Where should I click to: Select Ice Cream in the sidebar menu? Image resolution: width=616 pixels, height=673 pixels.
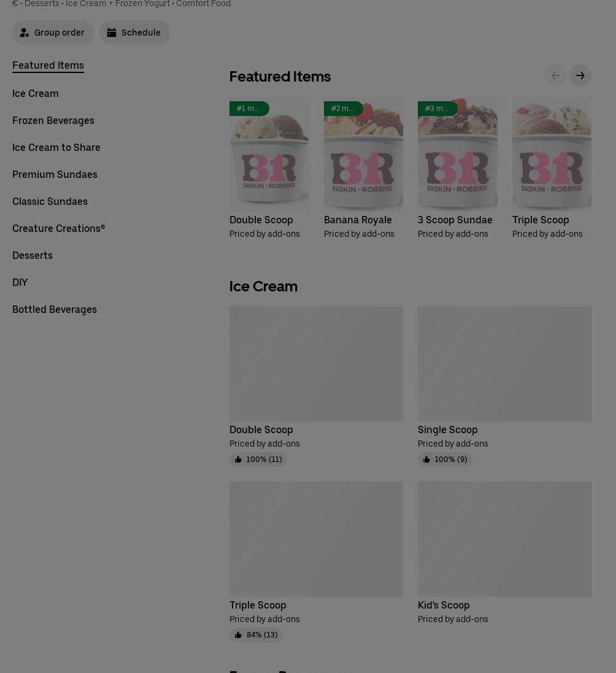(35, 94)
